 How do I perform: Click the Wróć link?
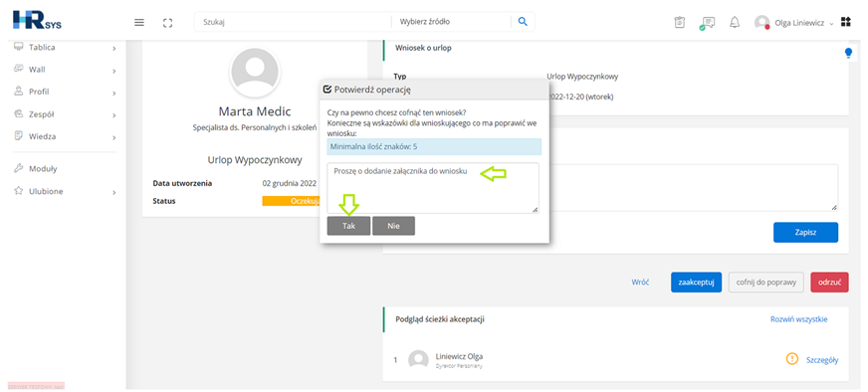click(640, 283)
